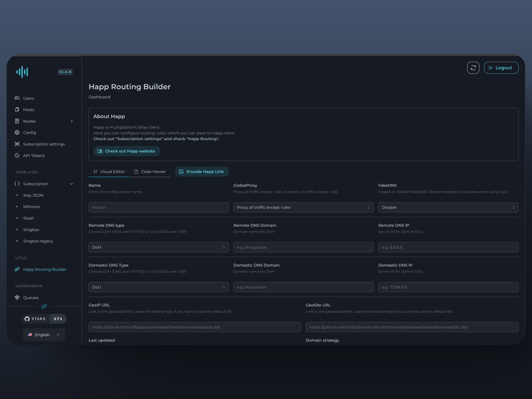Click the Queues icon
Viewport: 532px width, 399px height.
tap(17, 297)
